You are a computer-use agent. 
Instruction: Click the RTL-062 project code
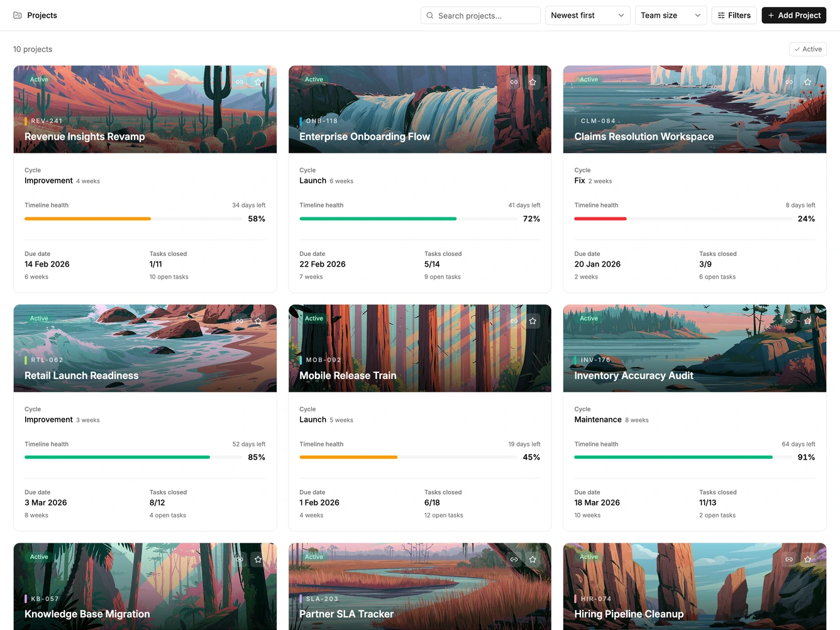pos(47,360)
